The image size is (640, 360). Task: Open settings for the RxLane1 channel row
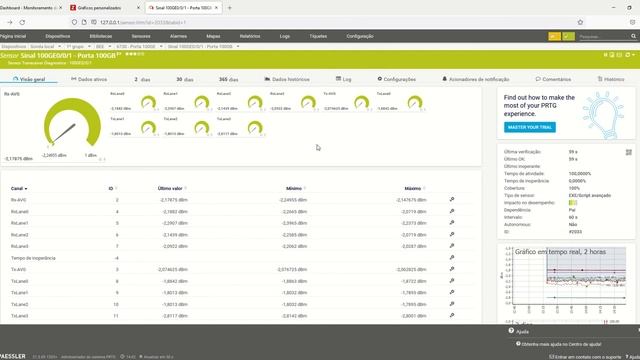click(452, 222)
